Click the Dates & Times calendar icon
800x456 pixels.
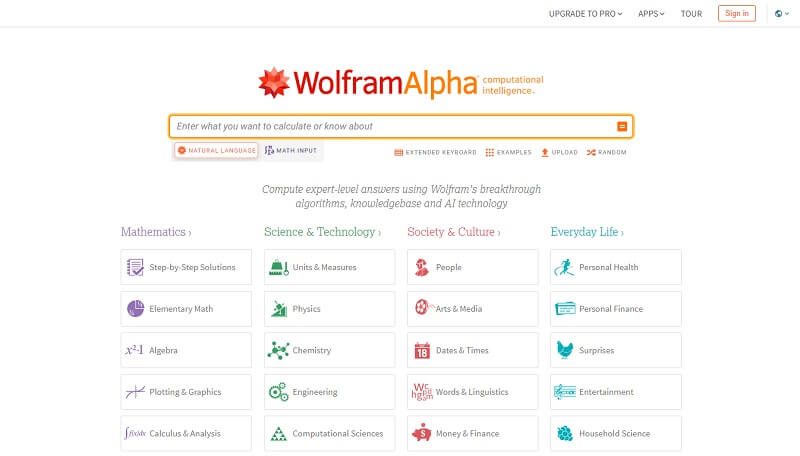click(x=422, y=350)
